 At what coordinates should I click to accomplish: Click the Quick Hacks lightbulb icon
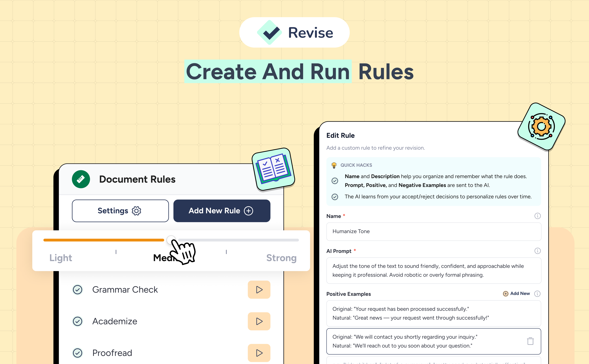click(334, 165)
